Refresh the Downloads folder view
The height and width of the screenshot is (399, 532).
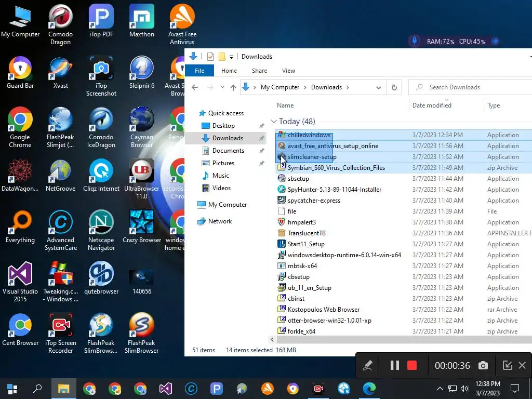[394, 87]
